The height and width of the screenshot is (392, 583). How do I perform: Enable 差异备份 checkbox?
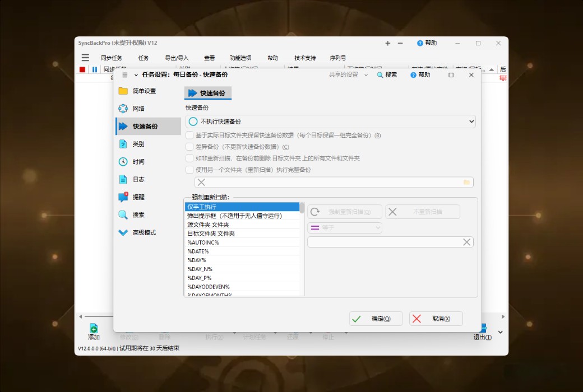click(189, 147)
